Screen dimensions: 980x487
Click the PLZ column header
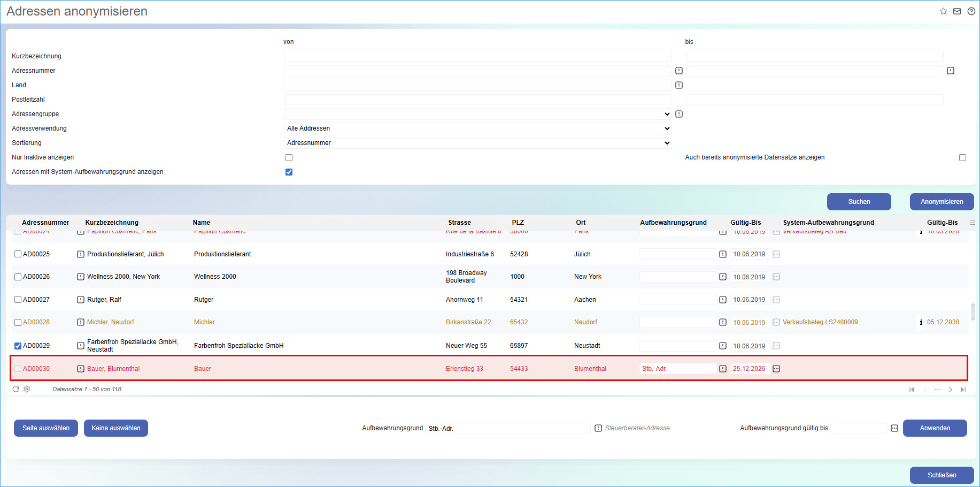click(518, 223)
